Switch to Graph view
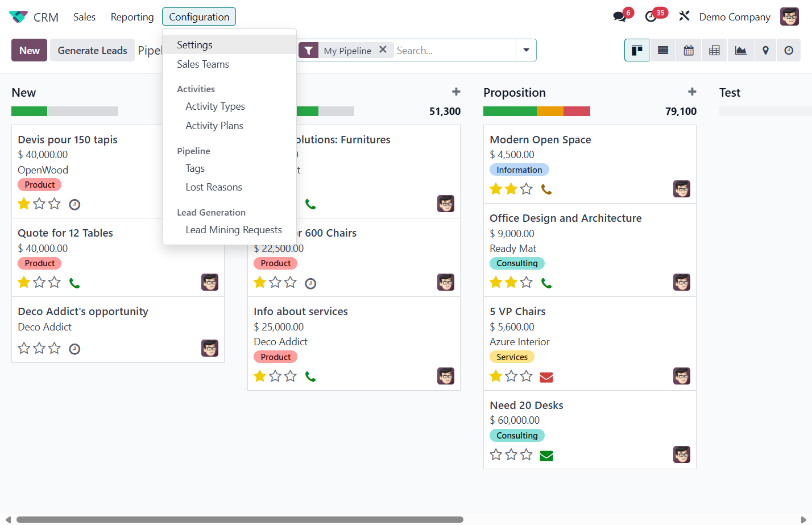This screenshot has height=525, width=812. 741,50
